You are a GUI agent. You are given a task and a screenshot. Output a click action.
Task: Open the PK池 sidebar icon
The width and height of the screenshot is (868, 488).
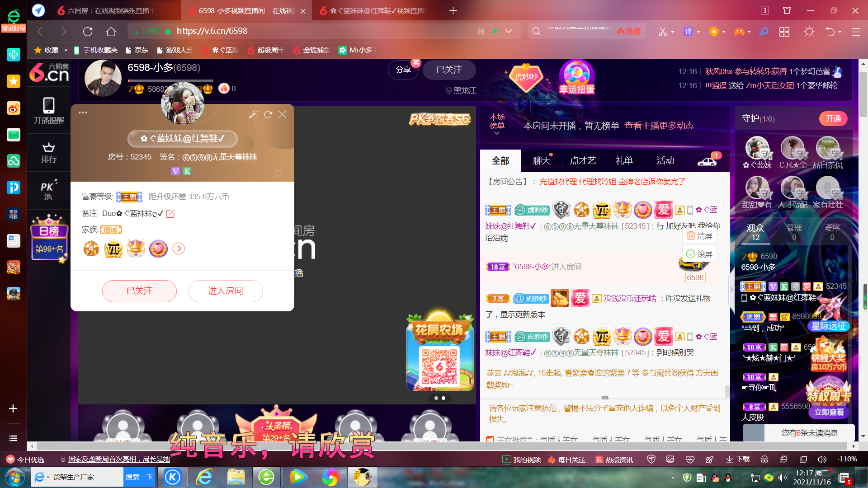[x=48, y=190]
